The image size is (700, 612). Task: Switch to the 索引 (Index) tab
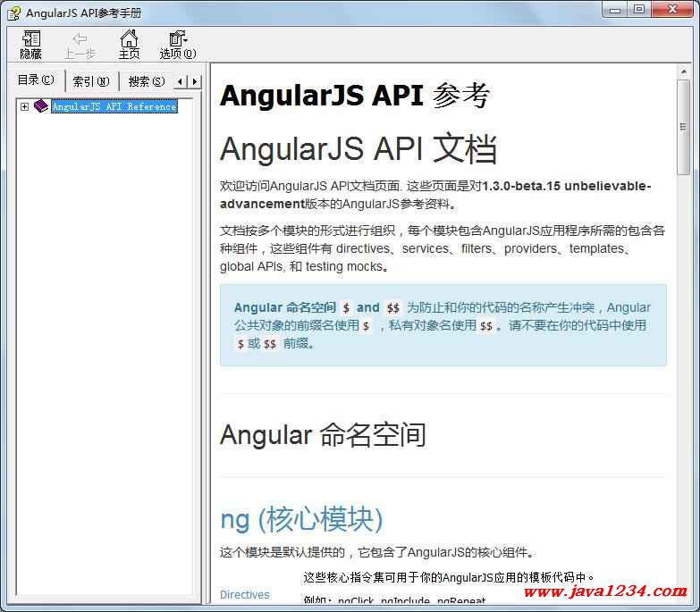[90, 81]
